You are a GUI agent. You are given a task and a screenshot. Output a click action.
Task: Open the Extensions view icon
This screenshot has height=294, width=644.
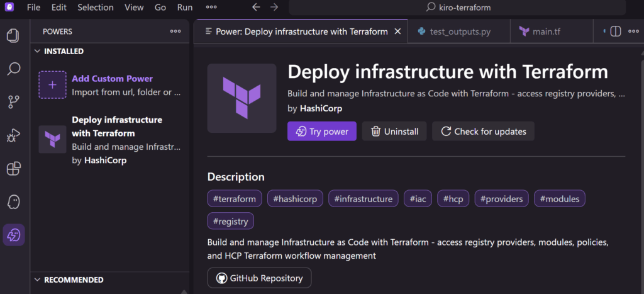pos(13,169)
